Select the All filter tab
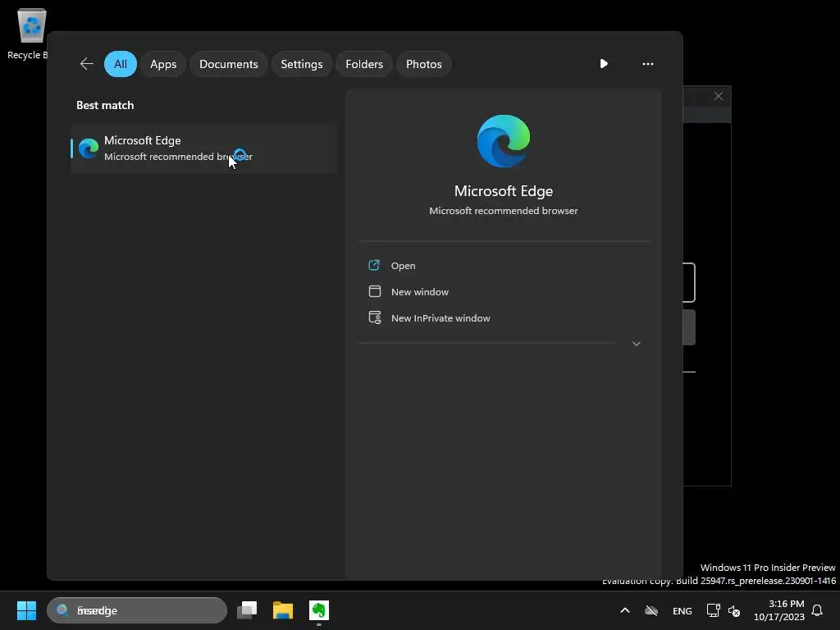Viewport: 840px width, 630px height. point(121,64)
